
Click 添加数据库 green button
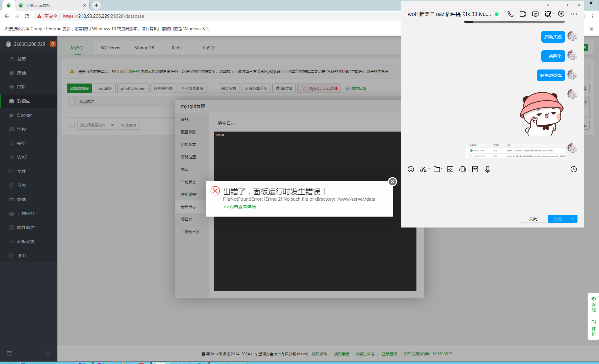pyautogui.click(x=80, y=89)
